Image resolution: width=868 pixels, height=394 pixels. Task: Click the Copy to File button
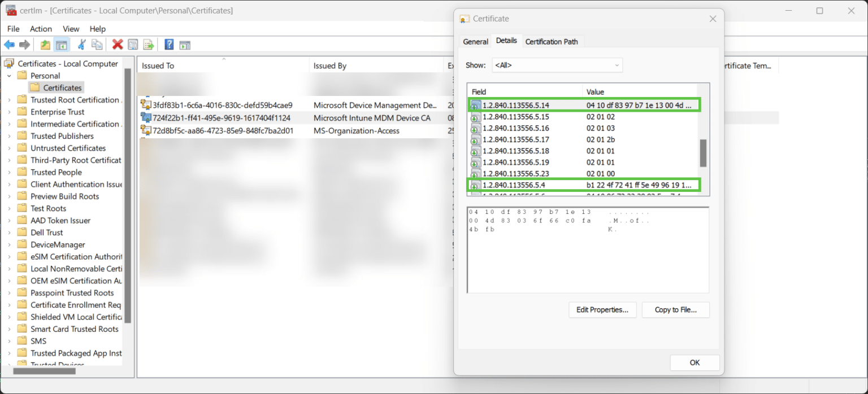pos(675,310)
